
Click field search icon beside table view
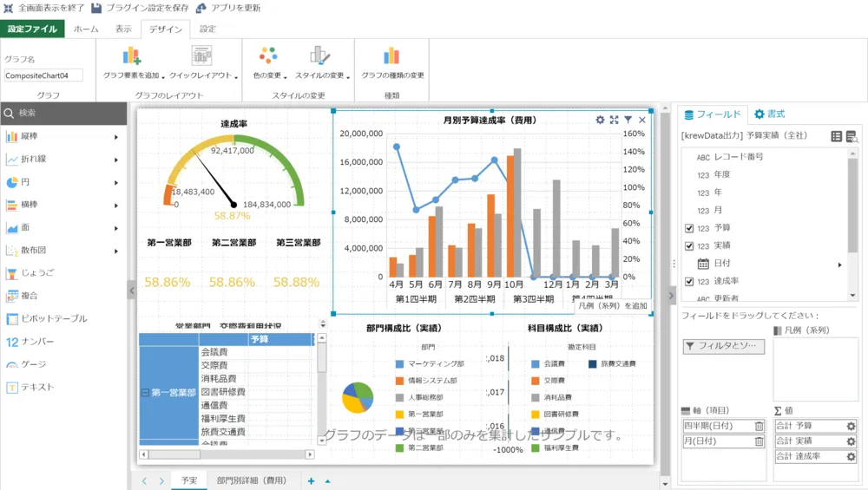[x=852, y=136]
